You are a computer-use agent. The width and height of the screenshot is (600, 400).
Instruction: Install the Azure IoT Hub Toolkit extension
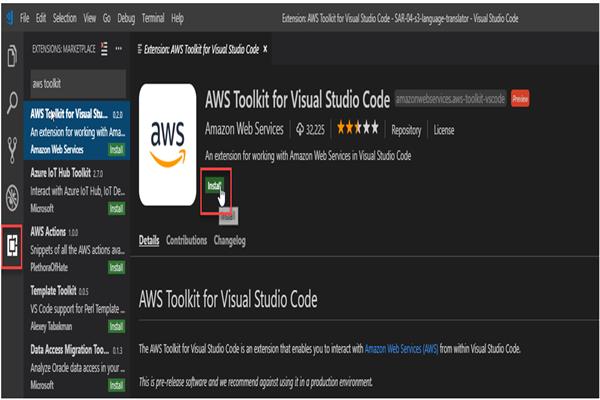[x=117, y=209]
